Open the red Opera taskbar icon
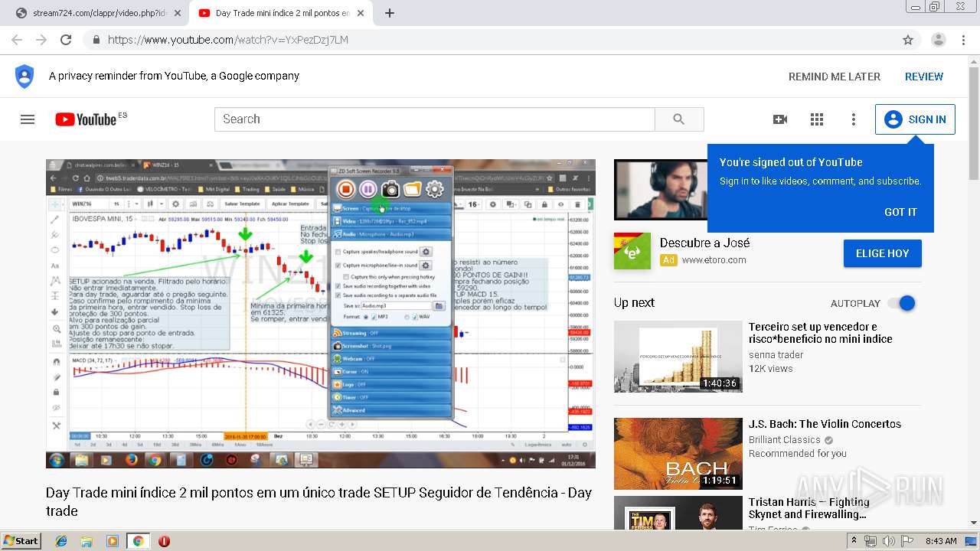The image size is (980, 551). point(164,541)
